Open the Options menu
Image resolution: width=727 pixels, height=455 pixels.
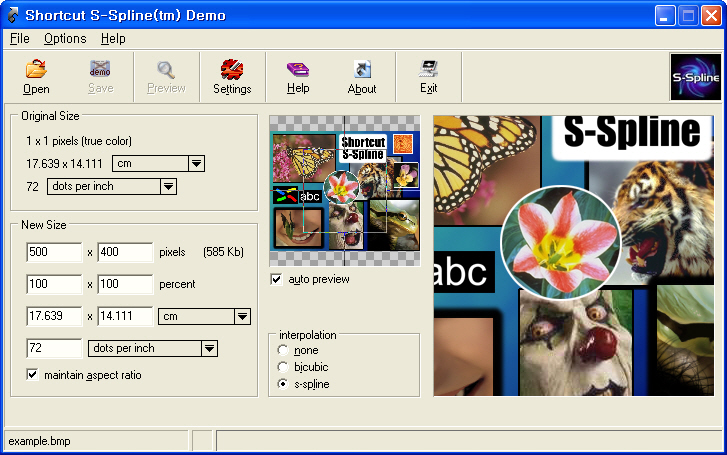click(x=65, y=38)
